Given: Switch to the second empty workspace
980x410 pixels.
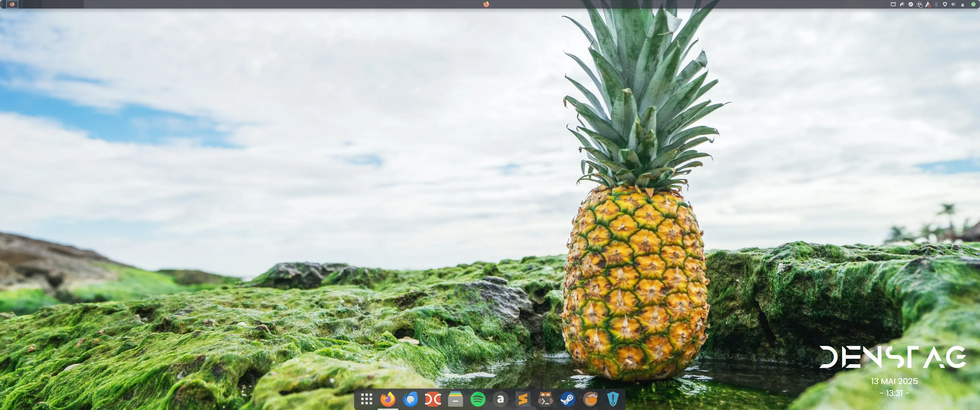Looking at the screenshot, I should (x=32, y=4).
